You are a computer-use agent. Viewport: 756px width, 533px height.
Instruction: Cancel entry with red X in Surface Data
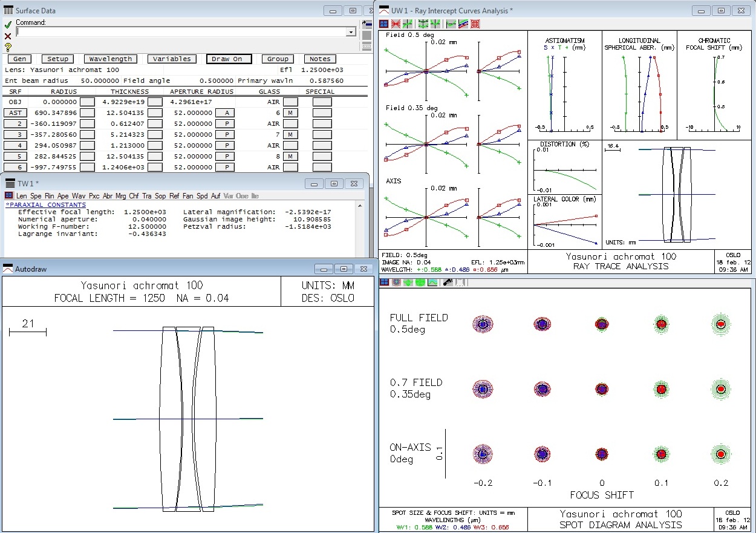click(x=8, y=36)
